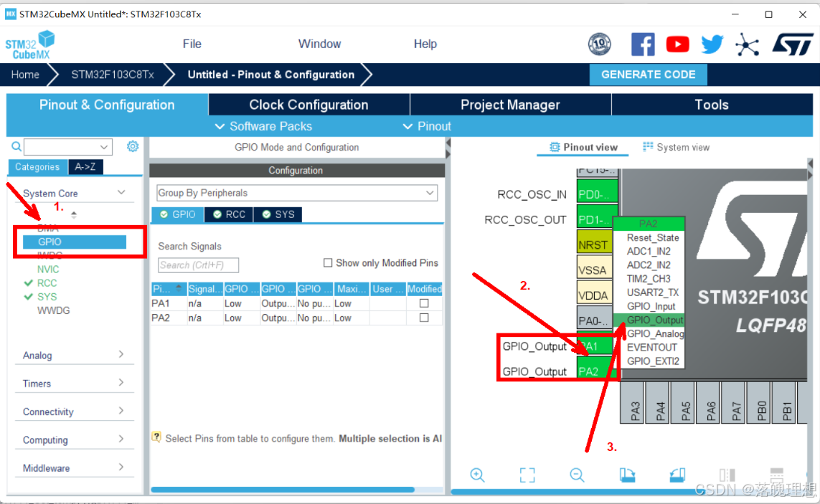Go to Home breadcrumb
Image resolution: width=820 pixels, height=504 pixels.
(x=25, y=75)
